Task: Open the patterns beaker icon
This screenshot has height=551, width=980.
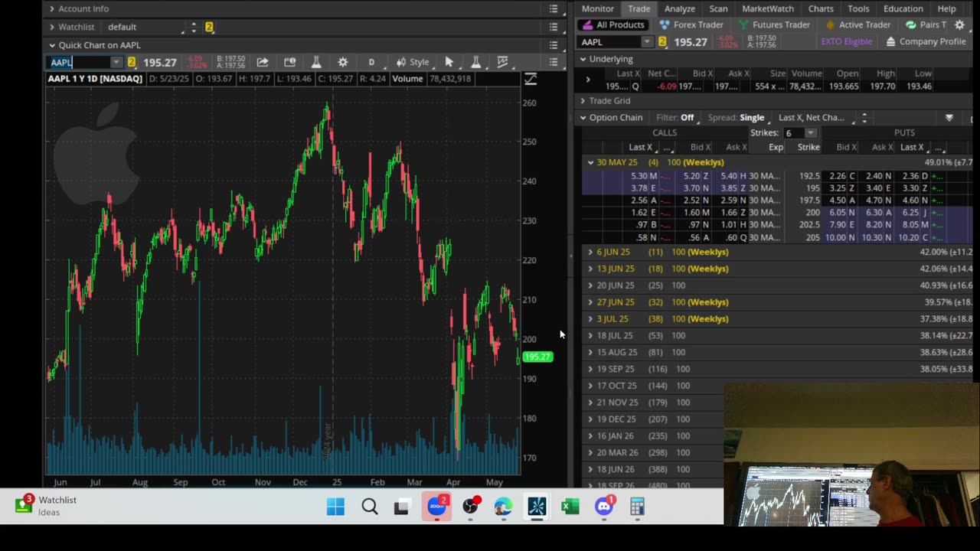Action: coord(475,62)
